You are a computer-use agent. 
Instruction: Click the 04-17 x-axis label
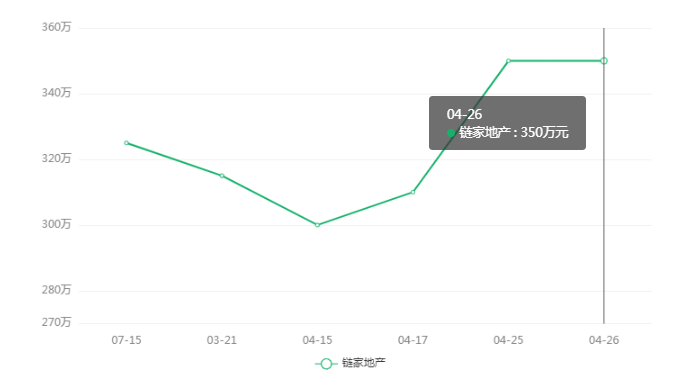tap(413, 340)
